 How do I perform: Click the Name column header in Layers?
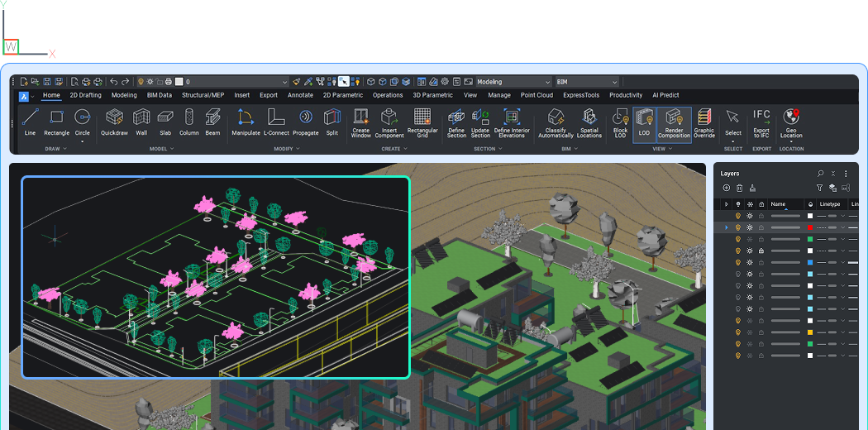779,204
